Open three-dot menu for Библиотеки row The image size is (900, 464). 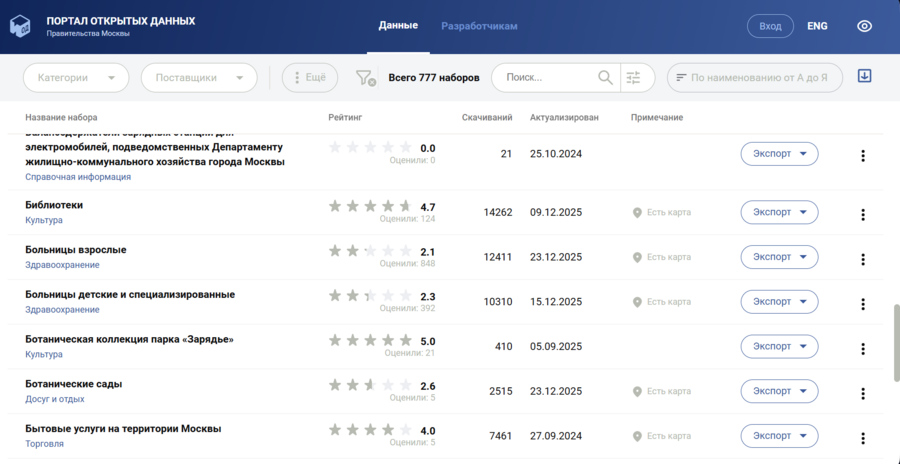click(x=863, y=214)
